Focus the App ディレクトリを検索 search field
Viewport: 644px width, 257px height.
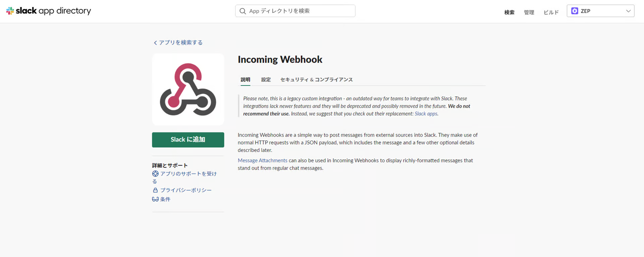tap(295, 11)
